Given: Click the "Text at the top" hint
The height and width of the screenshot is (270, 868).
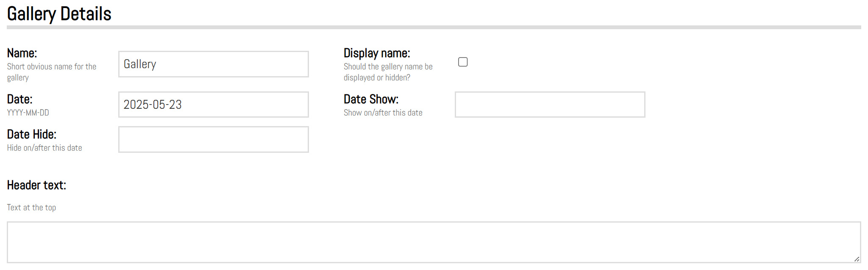Looking at the screenshot, I should tap(31, 208).
